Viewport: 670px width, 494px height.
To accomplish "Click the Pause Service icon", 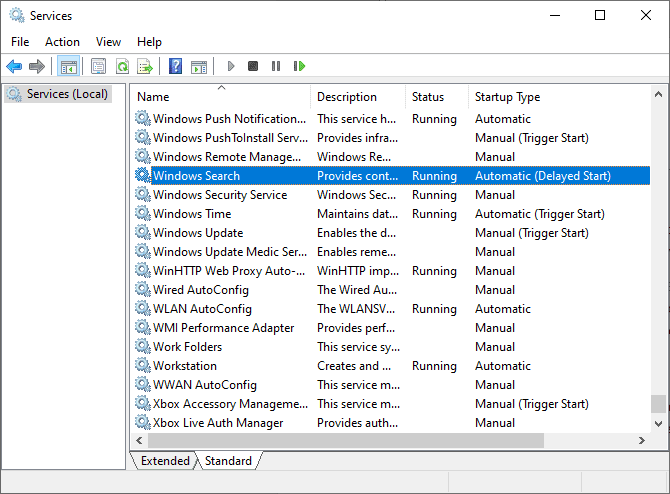I will tap(276, 66).
